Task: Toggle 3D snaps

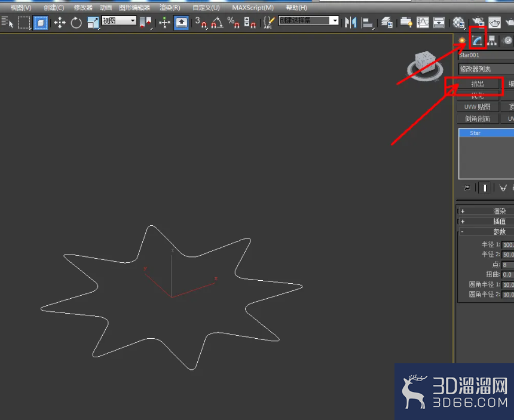Action: [201, 23]
